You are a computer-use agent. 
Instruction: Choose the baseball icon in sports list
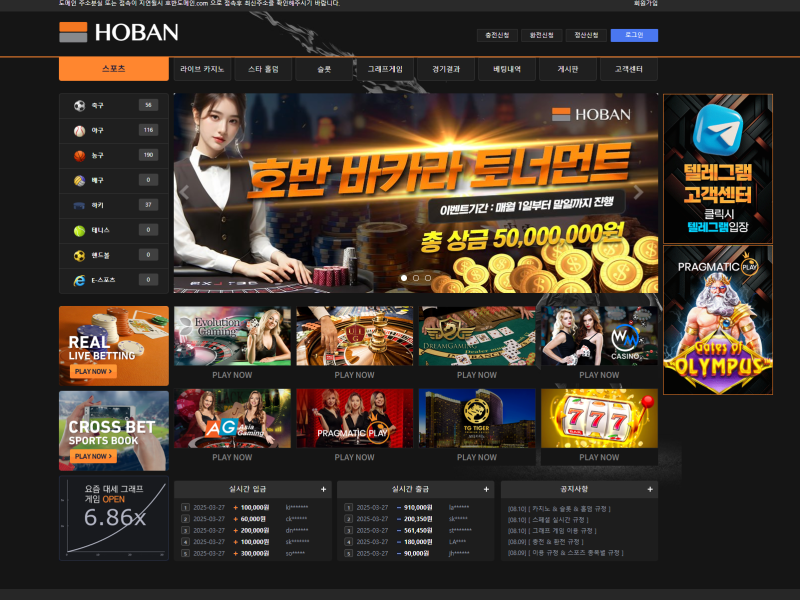[79, 130]
